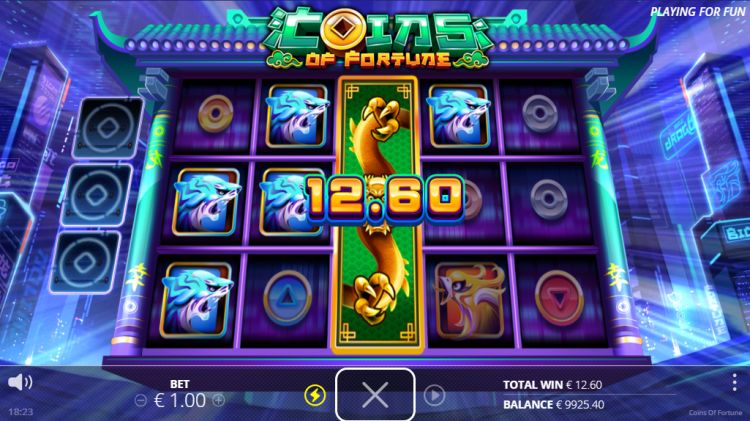This screenshot has height=421, width=750.
Task: Click the bet amount € 1.00 field
Action: coord(180,400)
